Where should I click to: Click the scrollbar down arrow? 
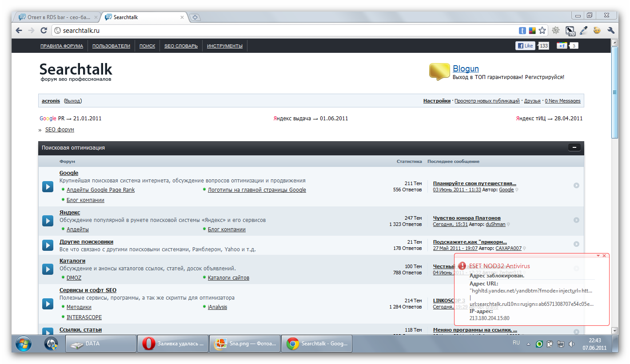[x=615, y=331]
